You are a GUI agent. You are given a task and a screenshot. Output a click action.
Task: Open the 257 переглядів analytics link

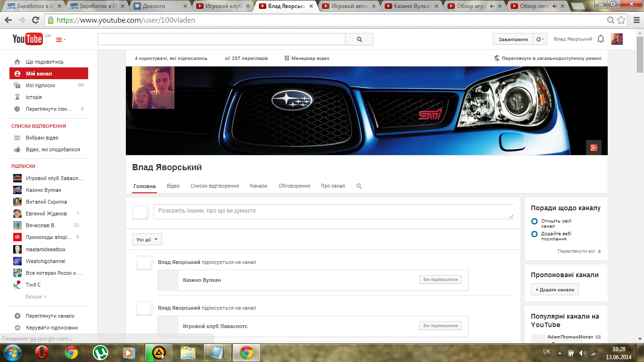[246, 58]
